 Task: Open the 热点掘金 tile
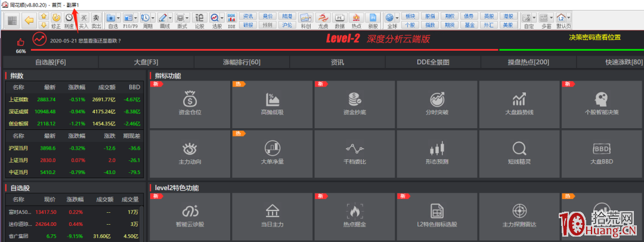pyautogui.click(x=354, y=217)
